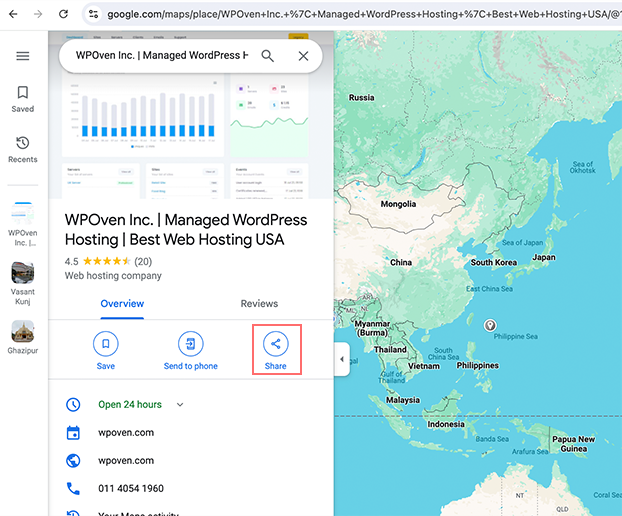This screenshot has width=622, height=516.
Task: Click the place title WPOven Inc. heading
Action: click(x=186, y=230)
